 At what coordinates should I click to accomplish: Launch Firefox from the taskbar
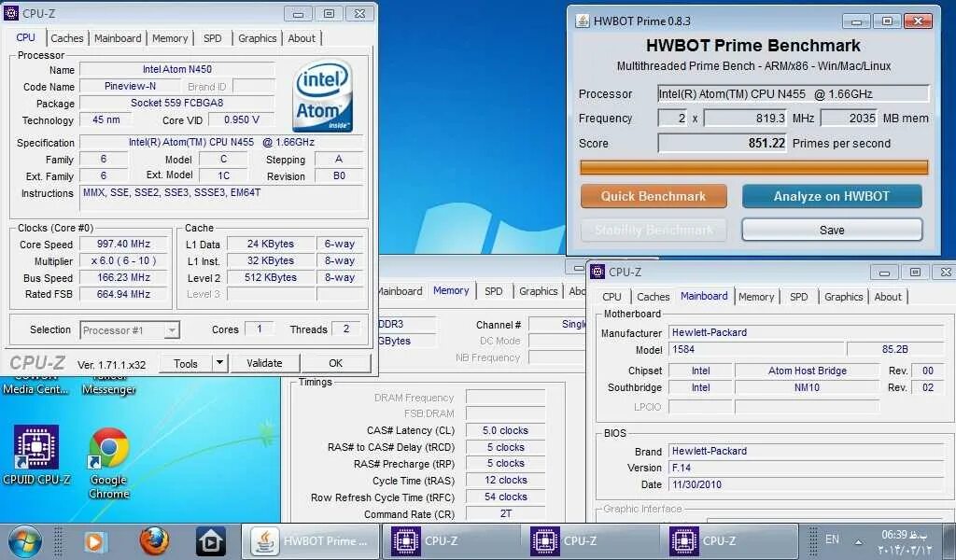pos(154,541)
